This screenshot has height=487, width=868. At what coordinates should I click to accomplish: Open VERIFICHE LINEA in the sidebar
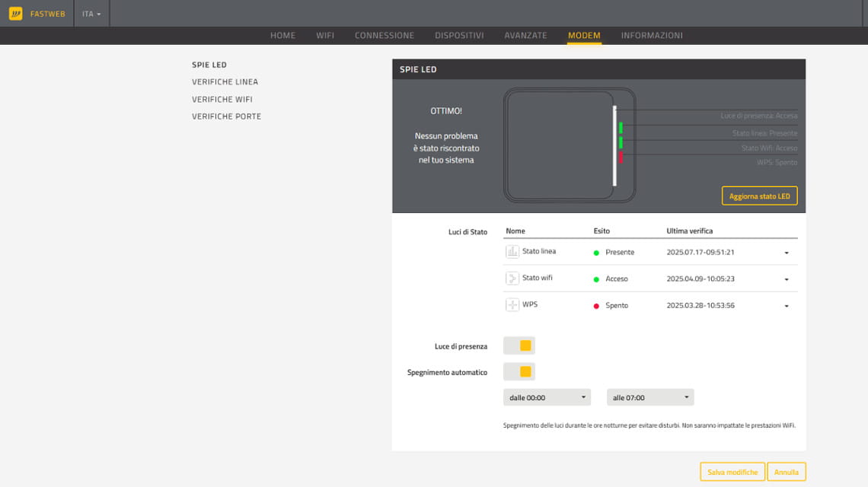[225, 82]
